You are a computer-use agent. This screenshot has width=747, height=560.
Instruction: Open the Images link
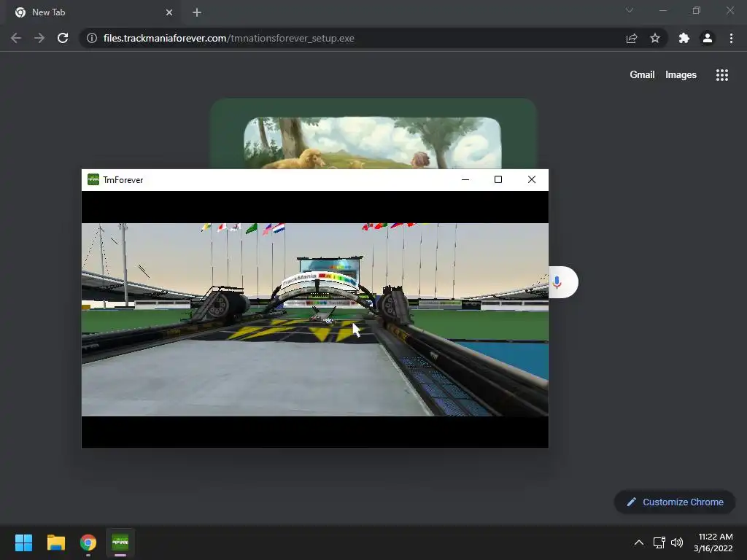[681, 75]
